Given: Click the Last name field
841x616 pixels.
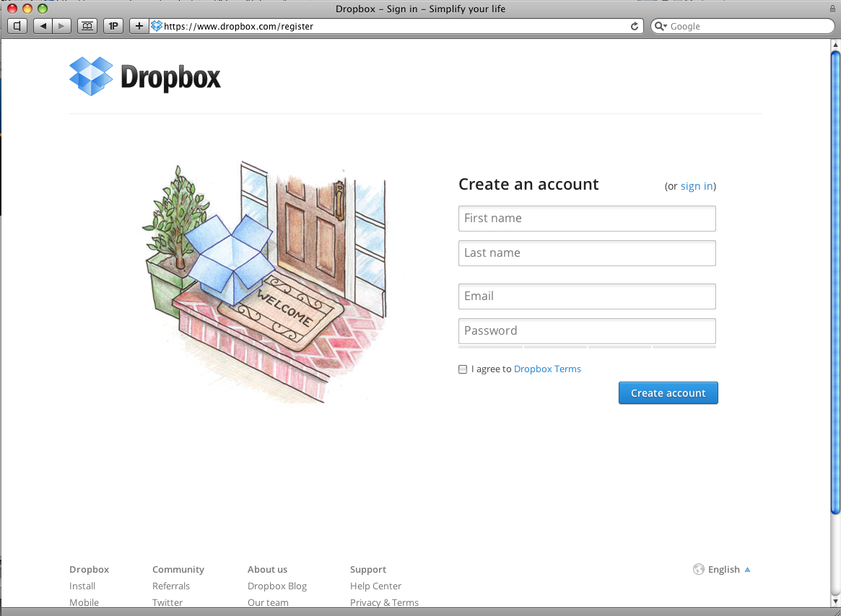Looking at the screenshot, I should 587,253.
